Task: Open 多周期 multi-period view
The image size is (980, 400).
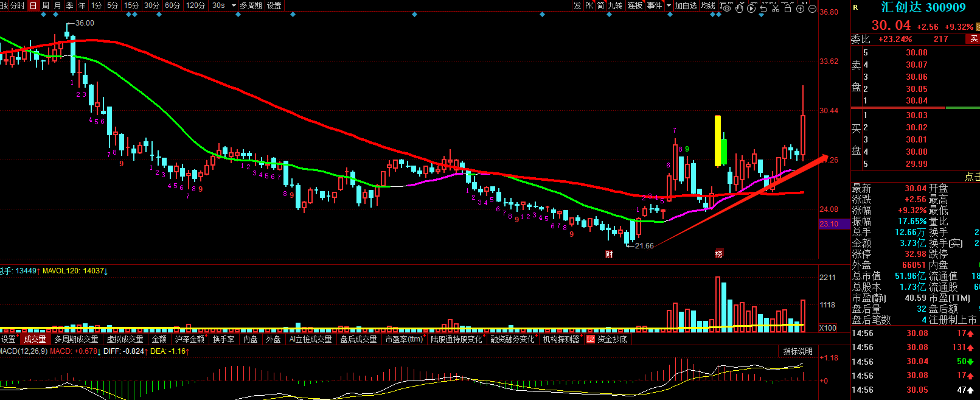Action: (x=251, y=5)
